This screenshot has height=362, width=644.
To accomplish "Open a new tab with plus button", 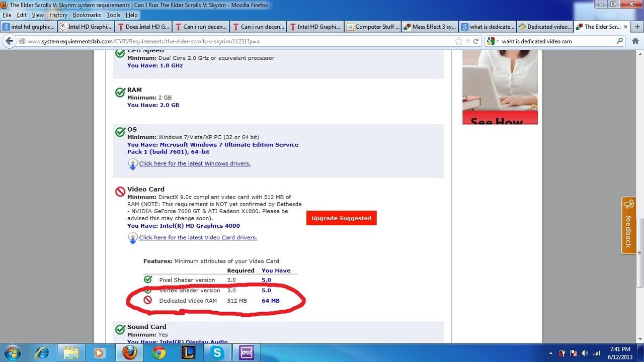I will (638, 27).
